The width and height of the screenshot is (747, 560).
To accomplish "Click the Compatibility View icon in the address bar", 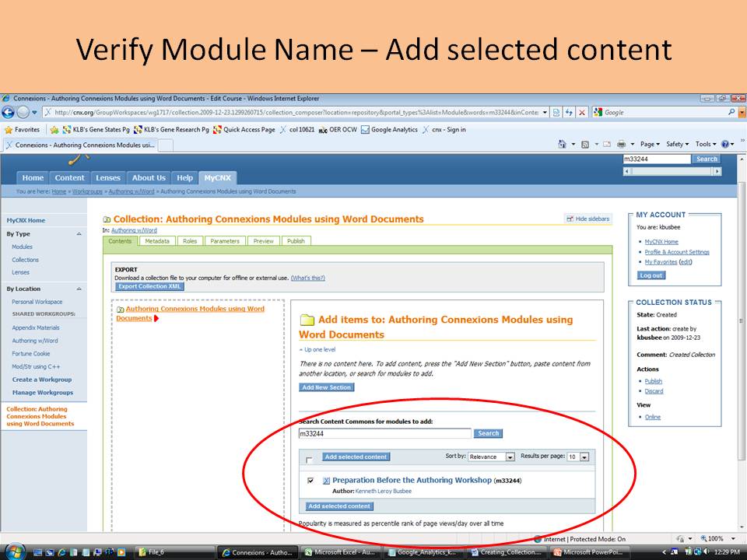I will (556, 112).
